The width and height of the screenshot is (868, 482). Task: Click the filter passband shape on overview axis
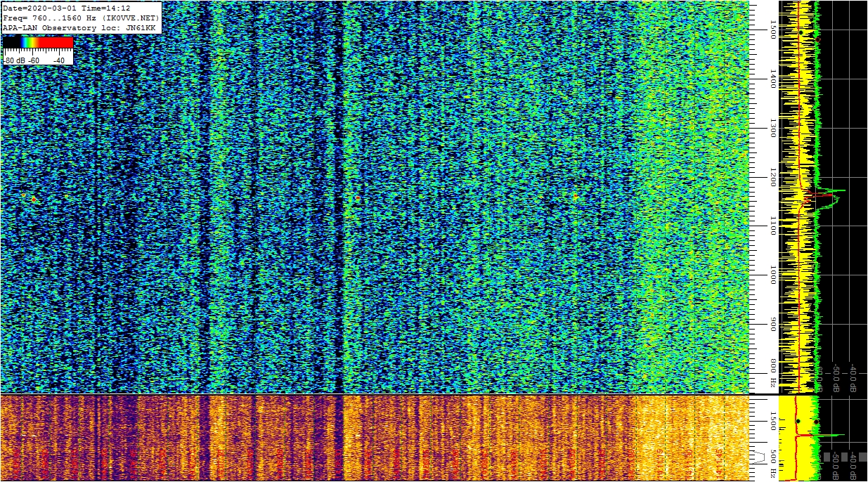point(759,457)
